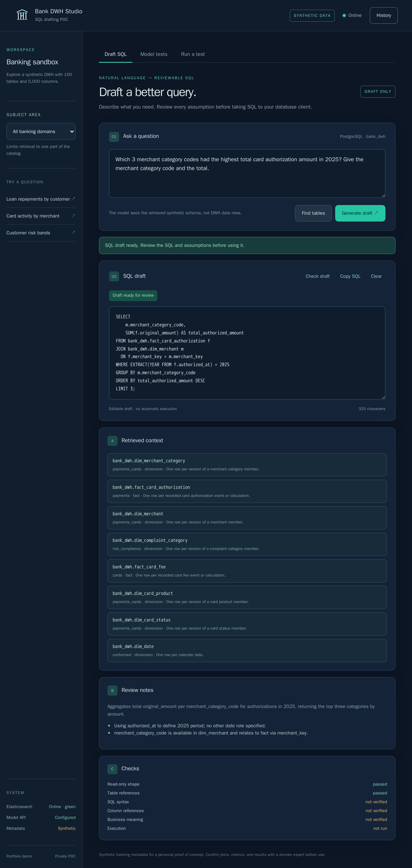This screenshot has width=412, height=868.
Task: Click the bank building logo icon
Action: pos(22,15)
